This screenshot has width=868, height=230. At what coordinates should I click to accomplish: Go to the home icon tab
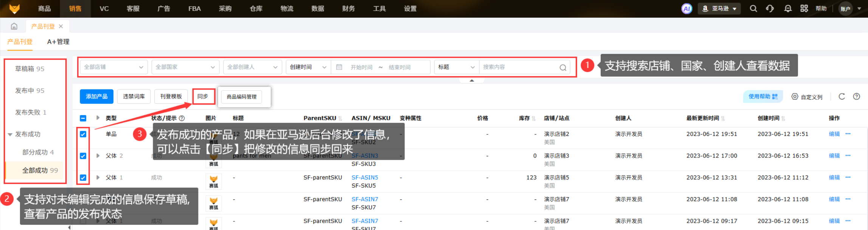tap(14, 26)
